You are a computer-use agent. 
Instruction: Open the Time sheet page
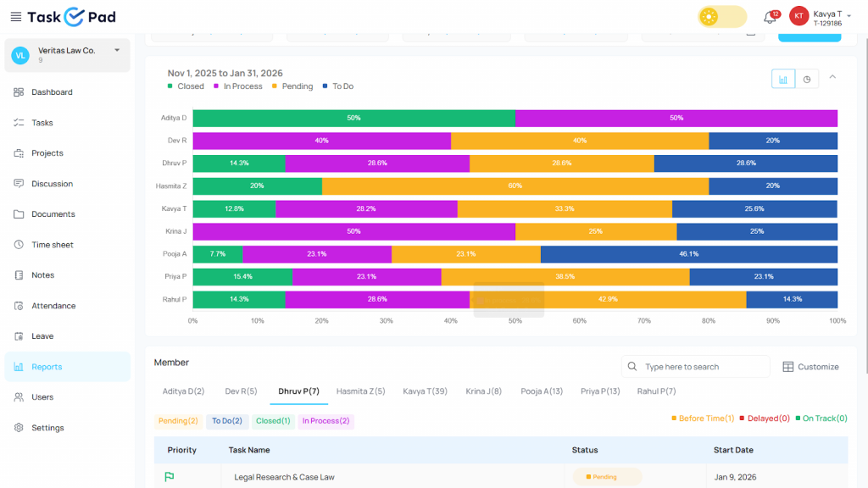(x=53, y=245)
